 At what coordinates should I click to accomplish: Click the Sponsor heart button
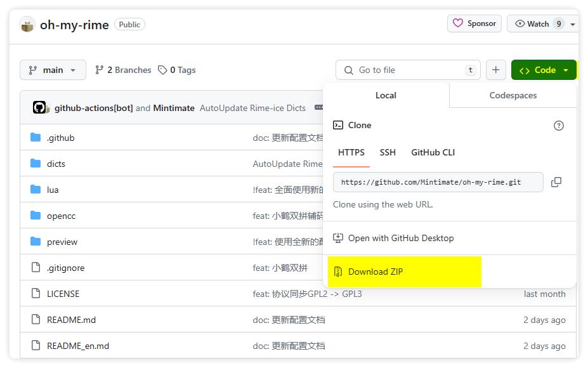[474, 23]
